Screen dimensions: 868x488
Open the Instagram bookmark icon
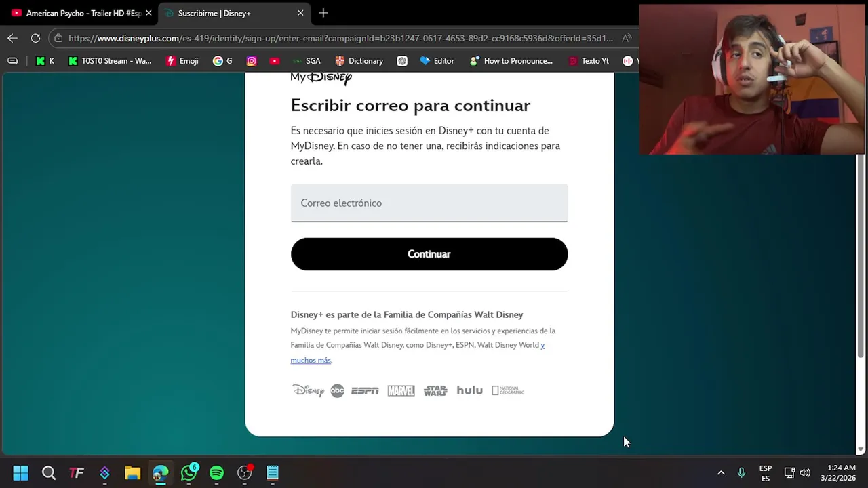coord(252,61)
